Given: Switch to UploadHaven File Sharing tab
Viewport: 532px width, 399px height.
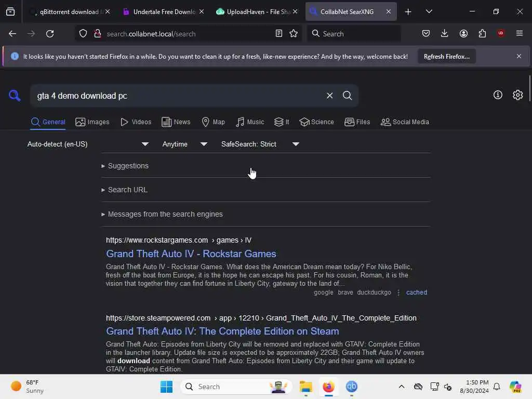Looking at the screenshot, I should coord(258,12).
